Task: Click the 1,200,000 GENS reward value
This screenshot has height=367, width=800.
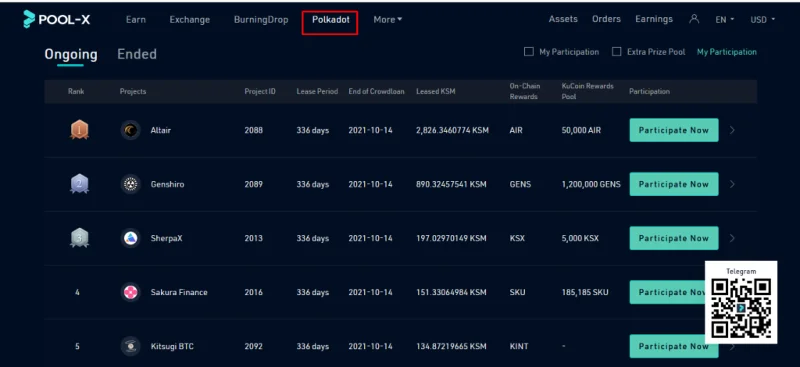Action: [591, 184]
